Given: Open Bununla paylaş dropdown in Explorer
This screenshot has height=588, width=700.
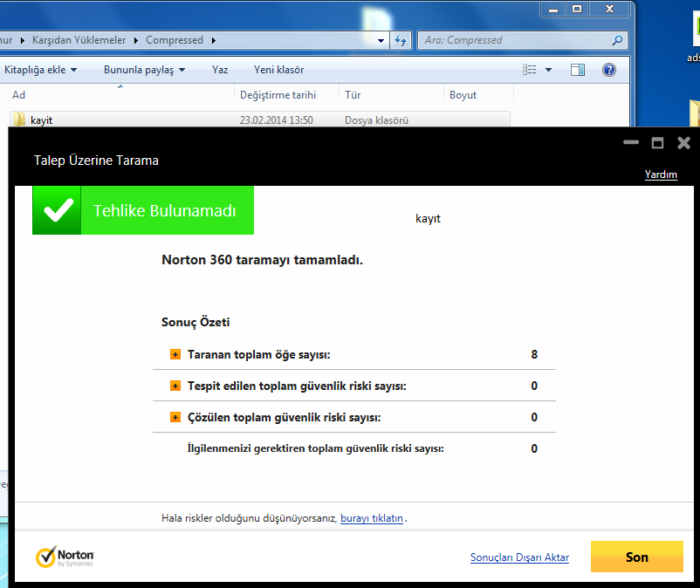Looking at the screenshot, I should click(x=144, y=70).
